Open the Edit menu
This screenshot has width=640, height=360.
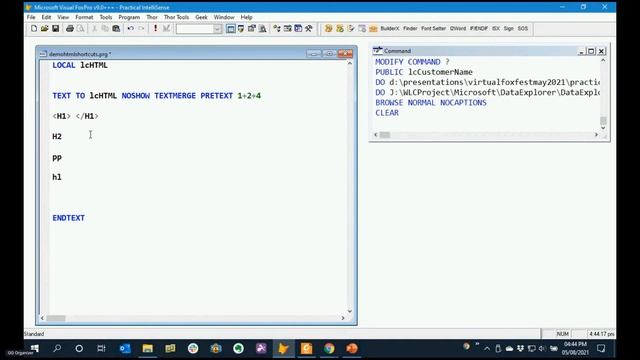(x=46, y=17)
